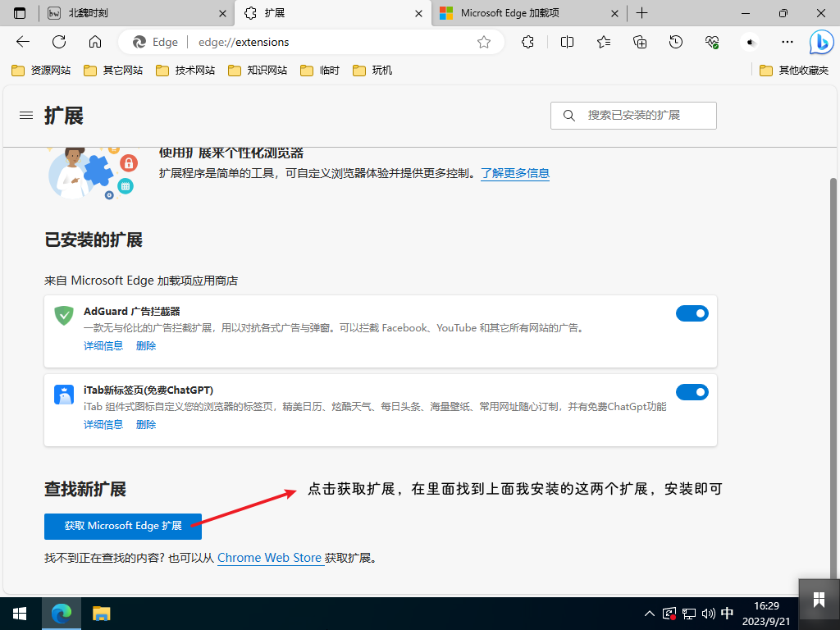Switch the 中 input method indicator

pos(727,614)
